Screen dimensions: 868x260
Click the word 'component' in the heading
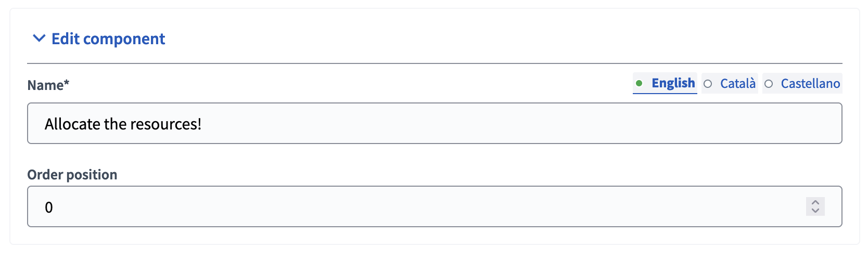pyautogui.click(x=124, y=39)
